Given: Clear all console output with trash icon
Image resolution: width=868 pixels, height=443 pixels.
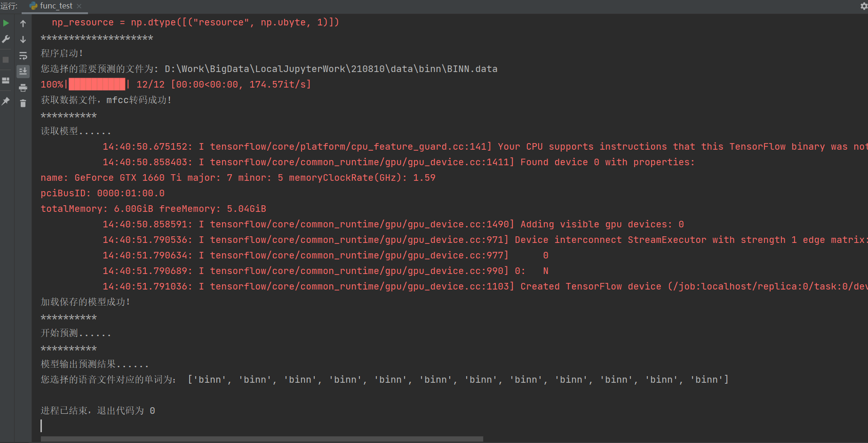Looking at the screenshot, I should coord(23,103).
